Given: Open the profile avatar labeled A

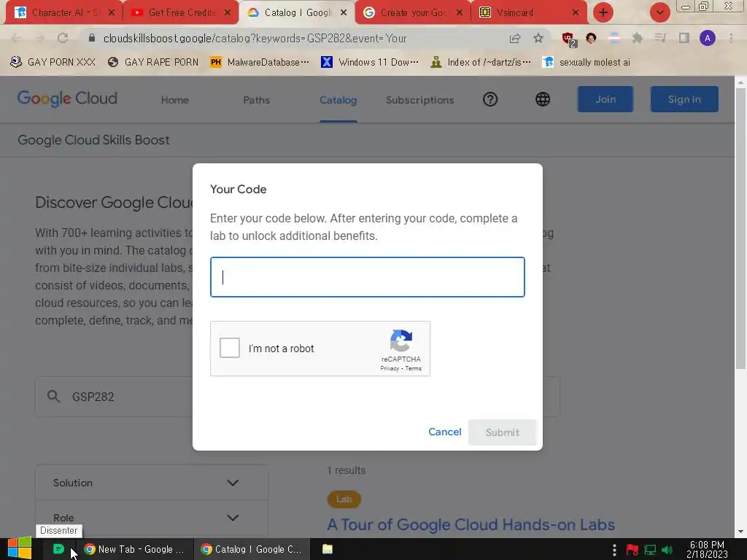Looking at the screenshot, I should click(708, 38).
